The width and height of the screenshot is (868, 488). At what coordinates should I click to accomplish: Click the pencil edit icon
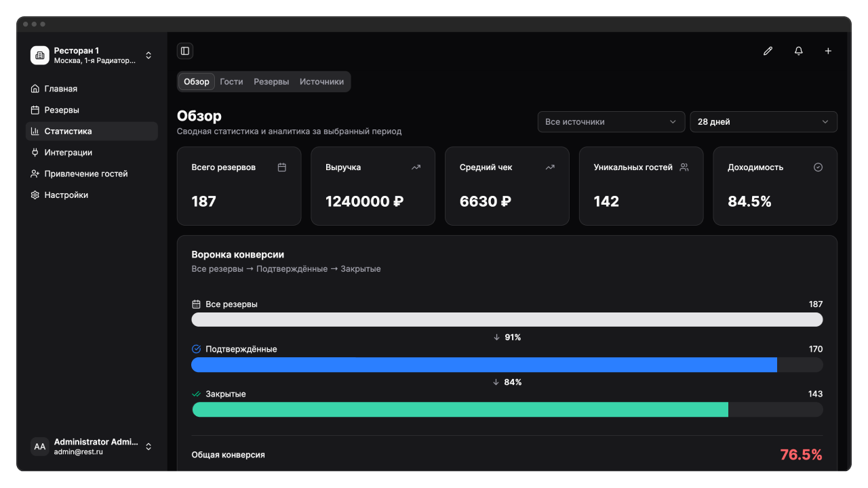[x=768, y=51]
